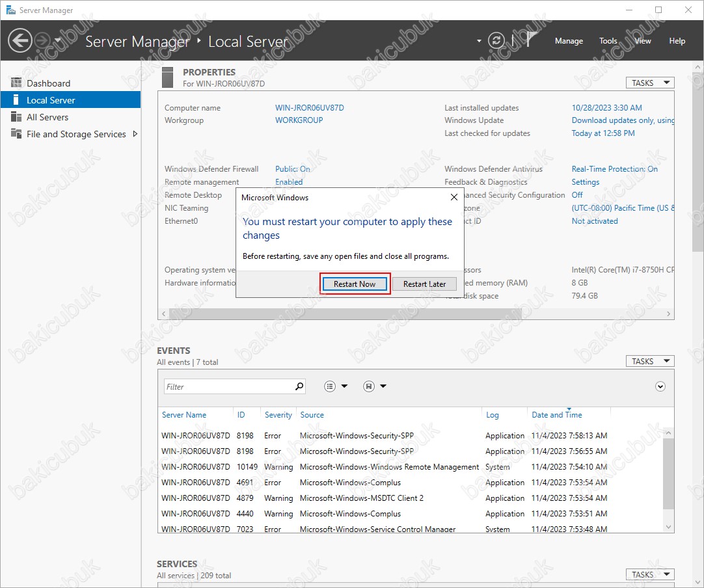Click Windows Defender Firewall Public: On link
The width and height of the screenshot is (704, 588).
coord(292,168)
